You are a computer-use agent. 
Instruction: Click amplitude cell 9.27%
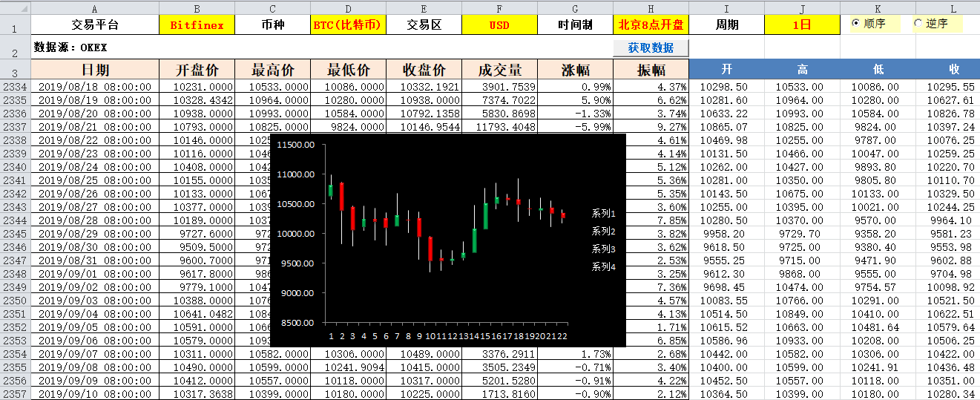point(651,127)
